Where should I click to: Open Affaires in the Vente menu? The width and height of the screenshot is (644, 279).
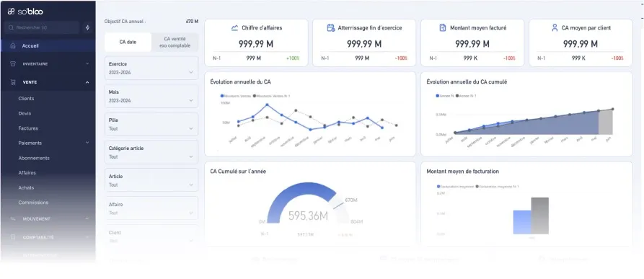pyautogui.click(x=27, y=173)
